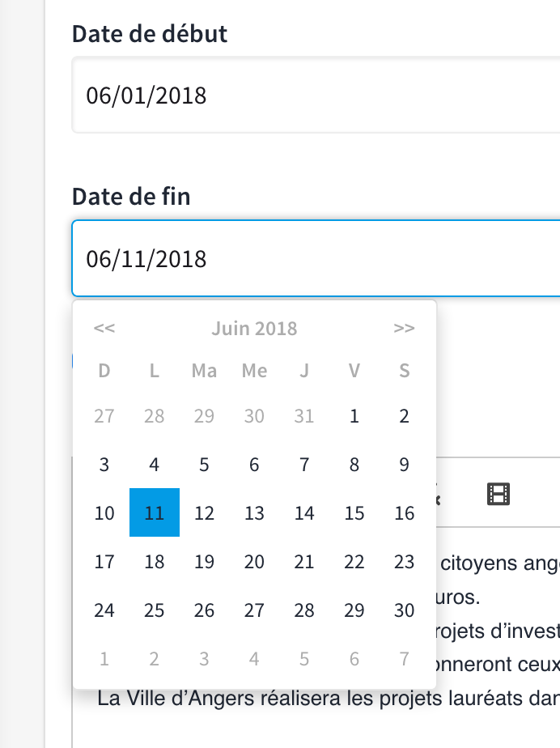Choose day 9 in the calendar

[x=405, y=465]
